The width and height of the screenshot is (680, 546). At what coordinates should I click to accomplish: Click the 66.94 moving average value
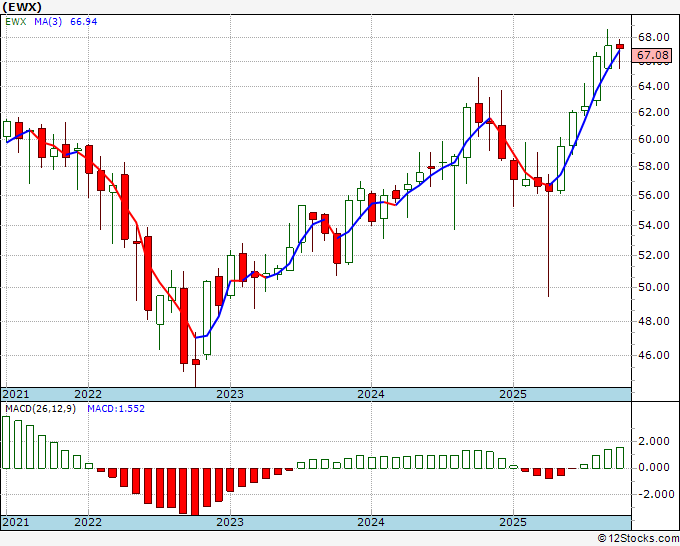(x=83, y=22)
